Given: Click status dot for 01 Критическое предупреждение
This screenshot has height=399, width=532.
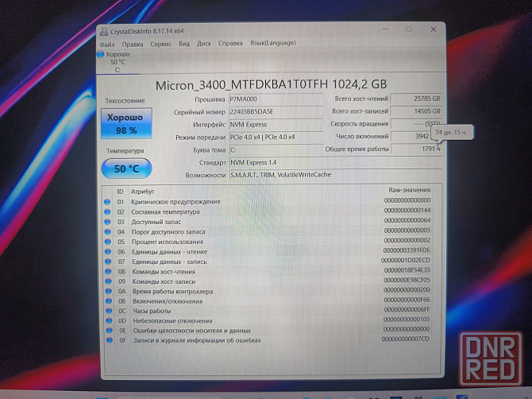Looking at the screenshot, I should (x=107, y=202).
